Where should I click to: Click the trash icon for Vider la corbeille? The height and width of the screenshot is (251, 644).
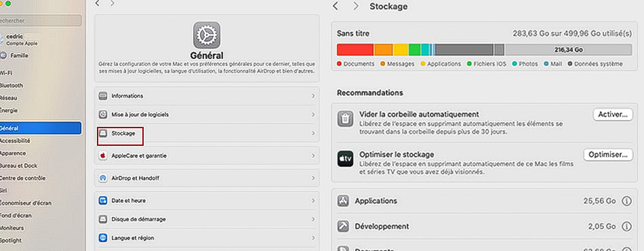click(x=346, y=119)
